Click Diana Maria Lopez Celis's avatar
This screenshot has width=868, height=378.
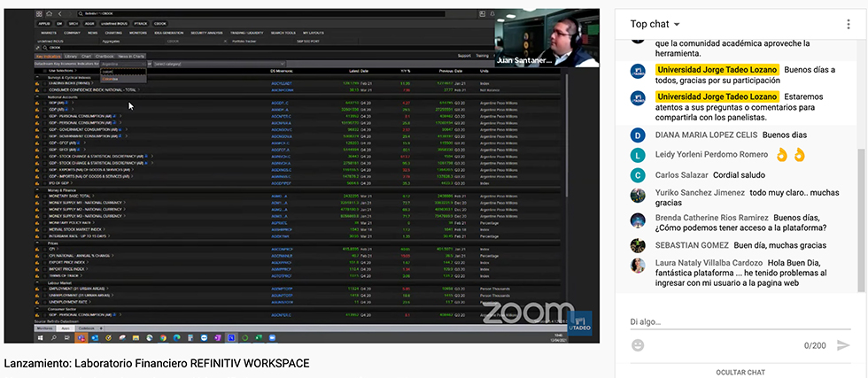click(x=637, y=135)
